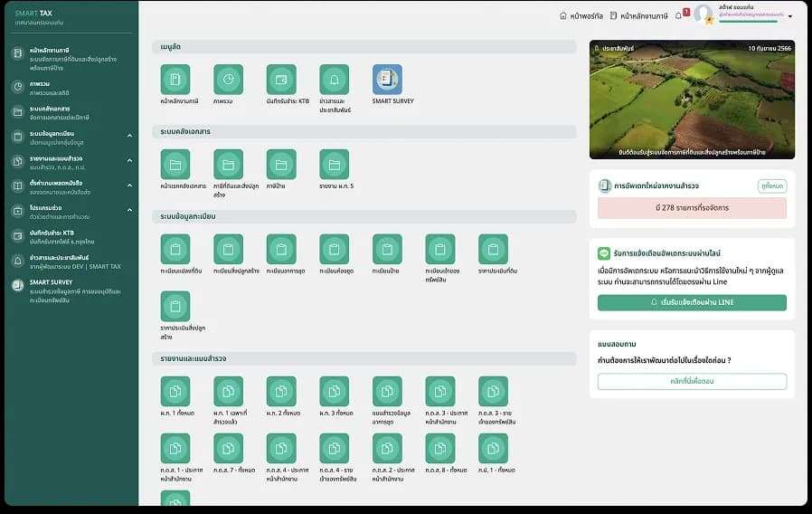This screenshot has width=812, height=514.
Task: Open the pie-chart overview shortcut tile
Action: pyautogui.click(x=229, y=80)
